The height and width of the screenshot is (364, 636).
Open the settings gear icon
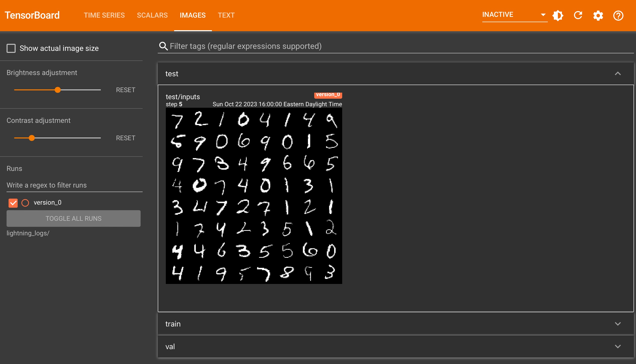[598, 16]
